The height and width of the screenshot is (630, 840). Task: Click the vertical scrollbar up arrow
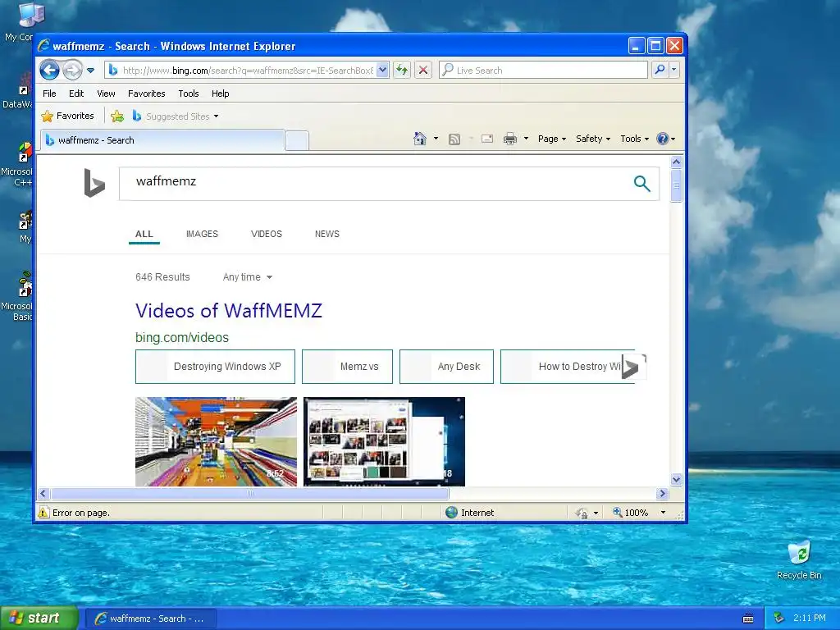coord(676,162)
